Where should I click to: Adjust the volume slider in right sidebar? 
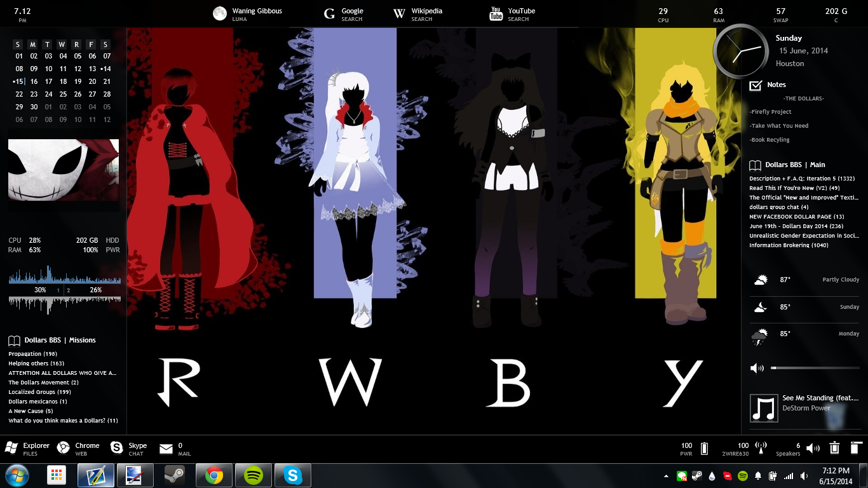coord(815,368)
